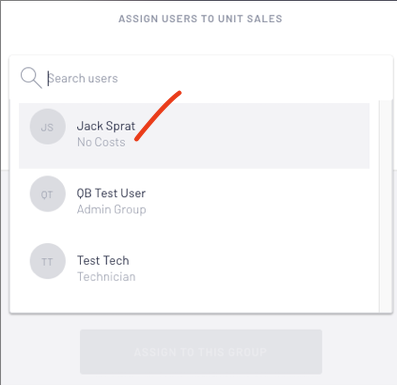Choose Test Tech from user list
397x385 pixels.
[103, 260]
